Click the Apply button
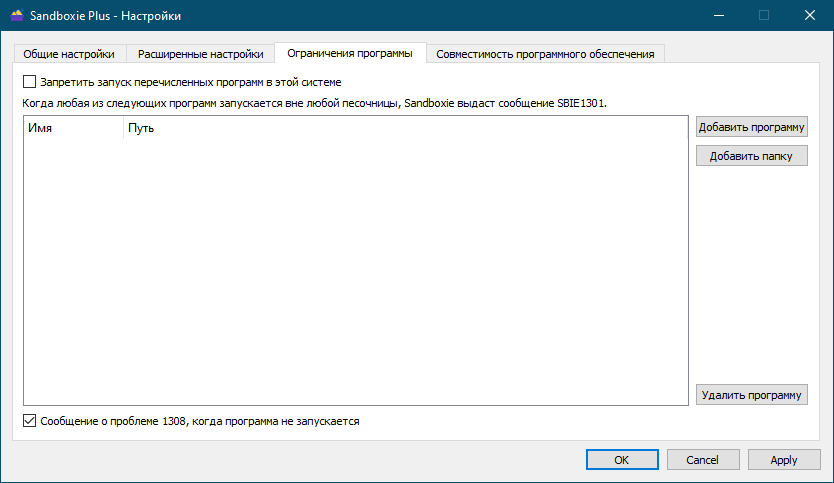Image resolution: width=834 pixels, height=483 pixels. 784,460
